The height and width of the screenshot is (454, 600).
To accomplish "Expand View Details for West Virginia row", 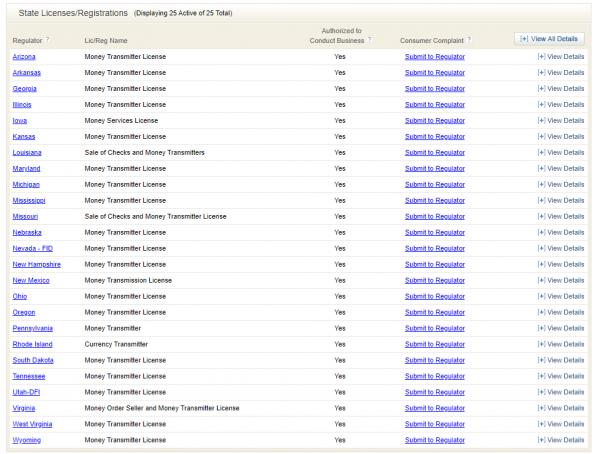I will [561, 424].
